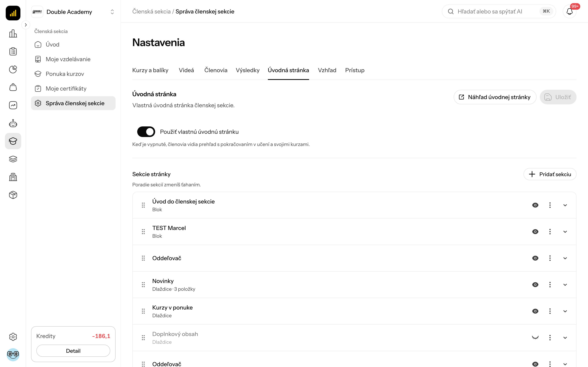This screenshot has height=367, width=588.
Task: Open the package box icon in sidebar
Action: tap(13, 195)
